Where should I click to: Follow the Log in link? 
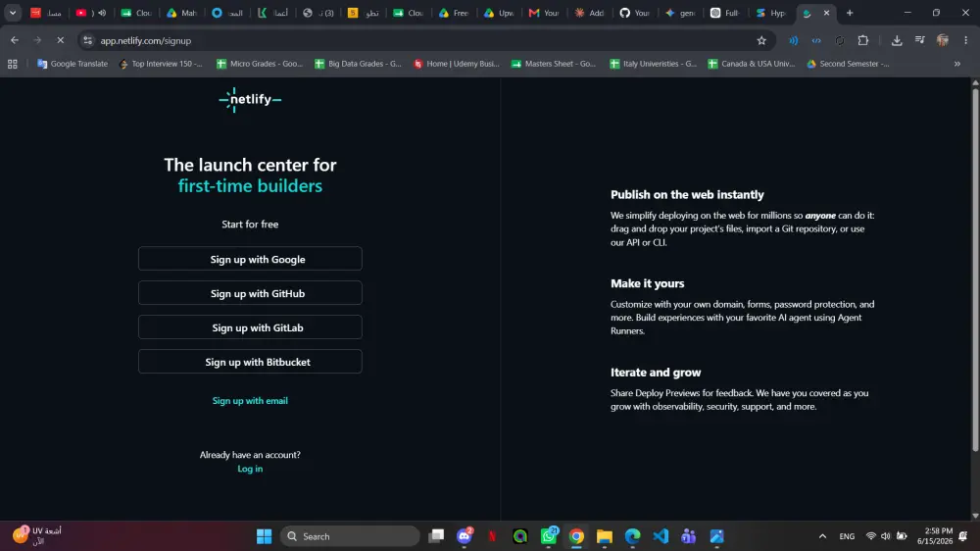tap(250, 469)
